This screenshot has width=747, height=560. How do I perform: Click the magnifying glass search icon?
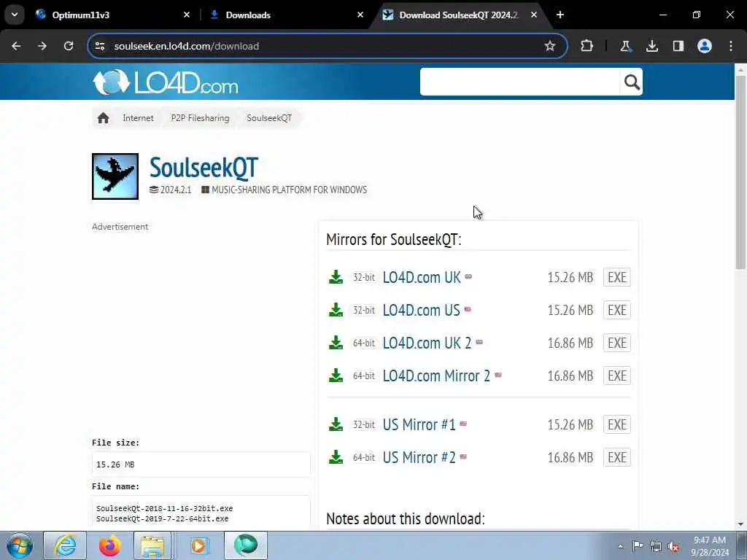pyautogui.click(x=632, y=82)
